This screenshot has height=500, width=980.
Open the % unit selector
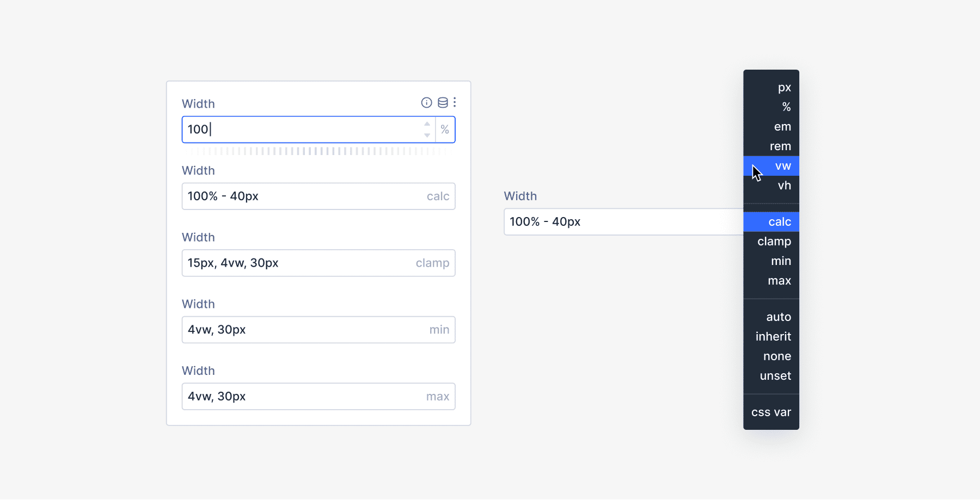tap(445, 129)
